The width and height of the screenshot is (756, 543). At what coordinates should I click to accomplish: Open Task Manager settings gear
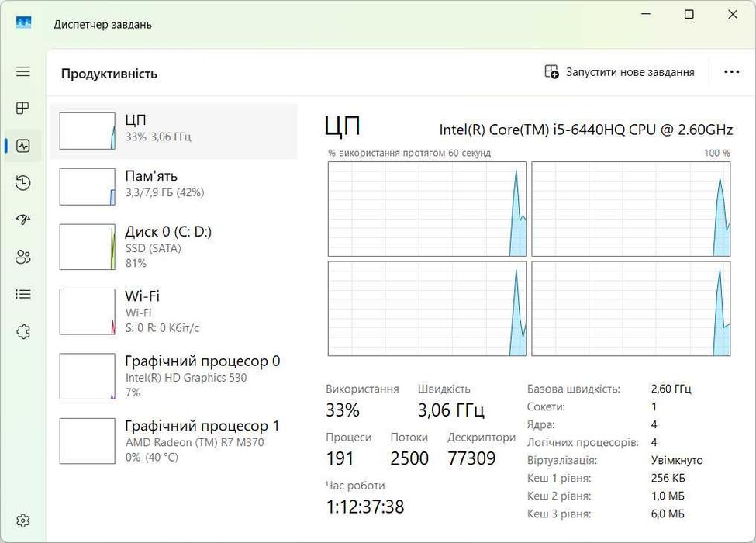point(23,521)
